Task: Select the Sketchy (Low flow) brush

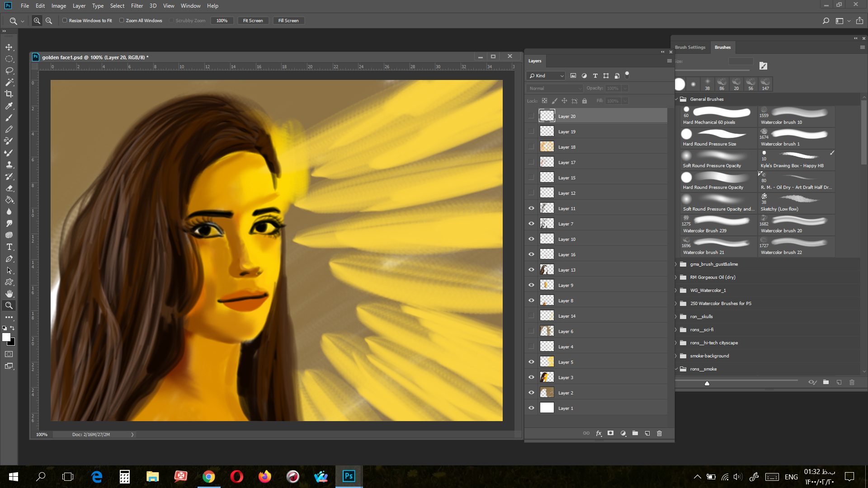Action: [x=797, y=203]
